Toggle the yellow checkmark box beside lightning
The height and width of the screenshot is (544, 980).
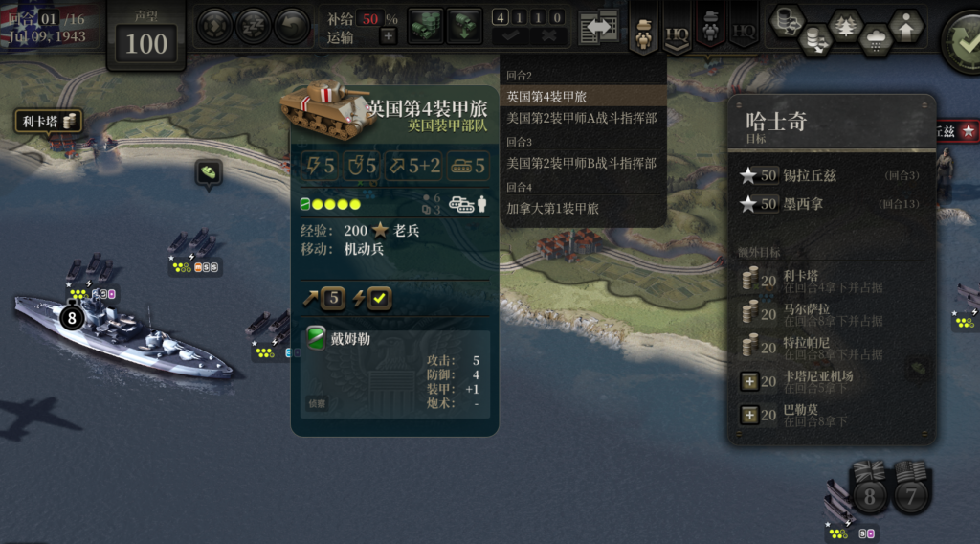pos(379,298)
